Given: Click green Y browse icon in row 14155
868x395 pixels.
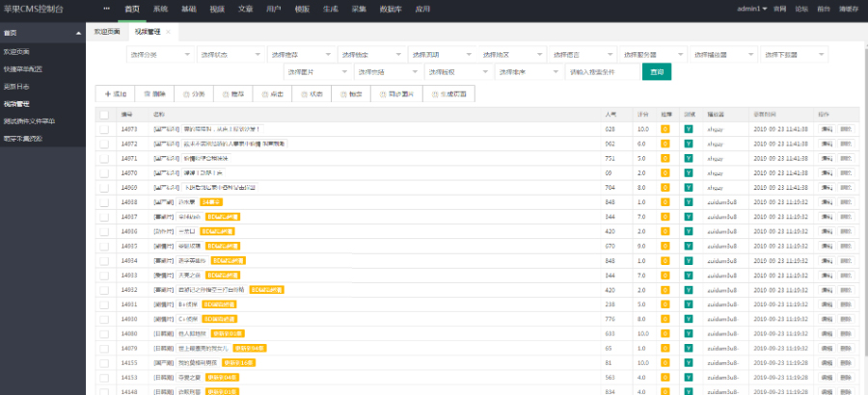Looking at the screenshot, I should 688,363.
